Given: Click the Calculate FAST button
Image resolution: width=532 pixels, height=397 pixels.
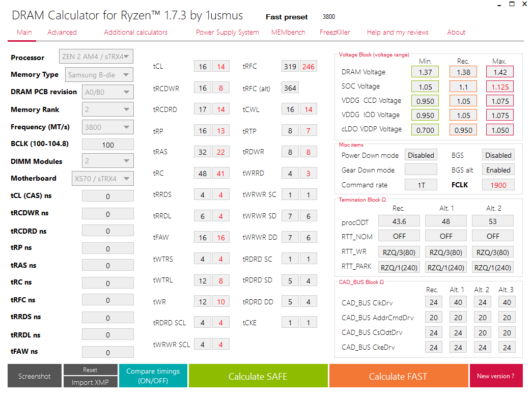Looking at the screenshot, I should 398,376.
